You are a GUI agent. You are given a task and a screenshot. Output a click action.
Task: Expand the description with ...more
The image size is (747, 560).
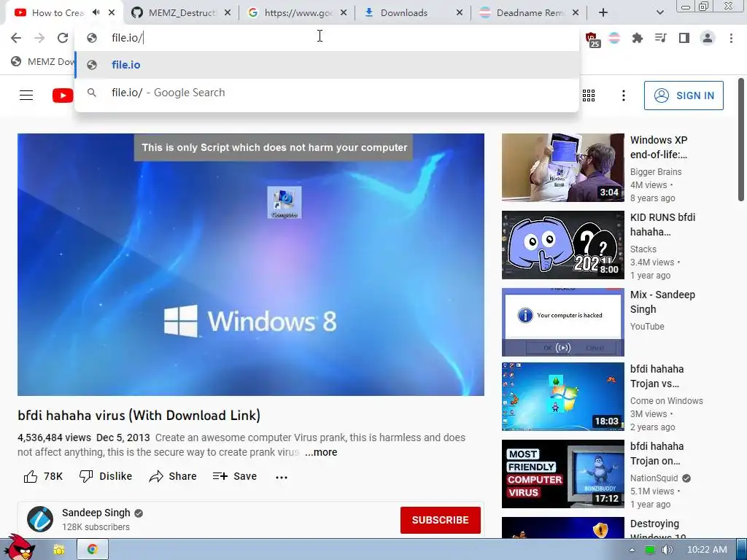point(321,452)
